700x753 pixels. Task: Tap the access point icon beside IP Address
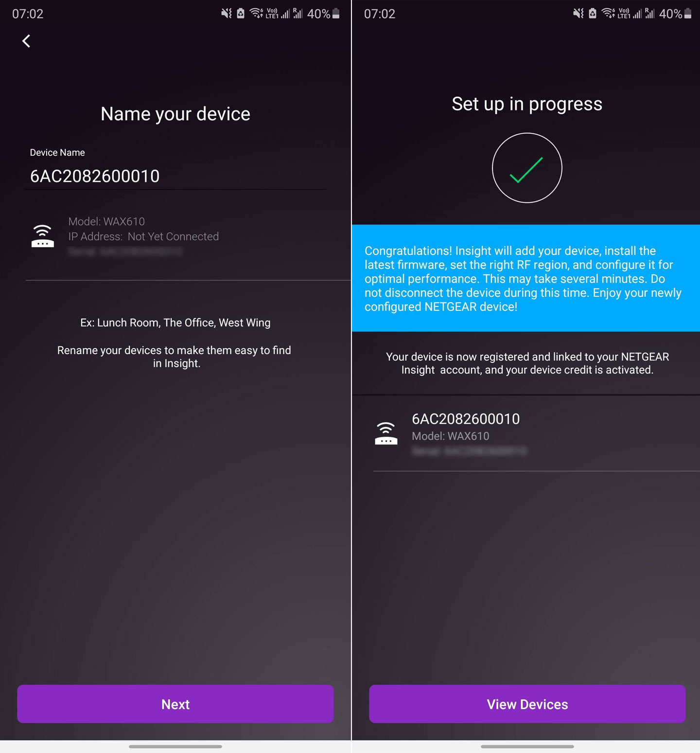tap(43, 236)
